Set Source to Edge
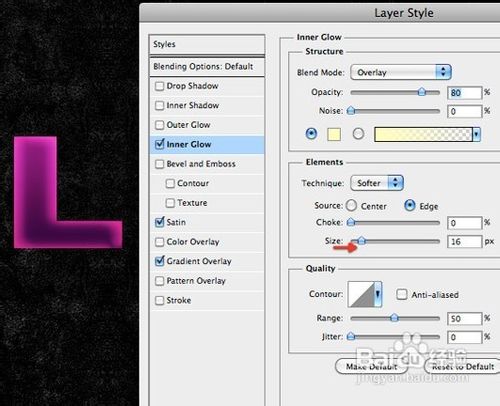The width and height of the screenshot is (500, 406). [410, 206]
